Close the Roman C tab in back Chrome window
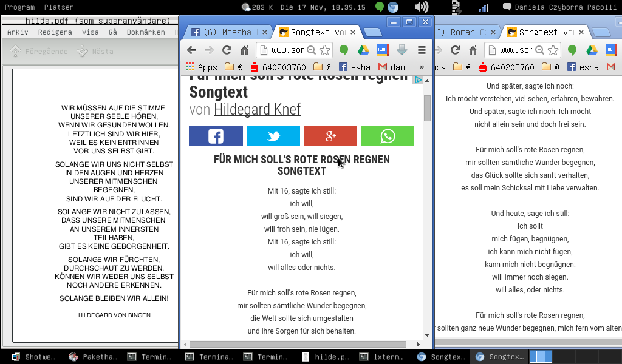 [x=493, y=32]
